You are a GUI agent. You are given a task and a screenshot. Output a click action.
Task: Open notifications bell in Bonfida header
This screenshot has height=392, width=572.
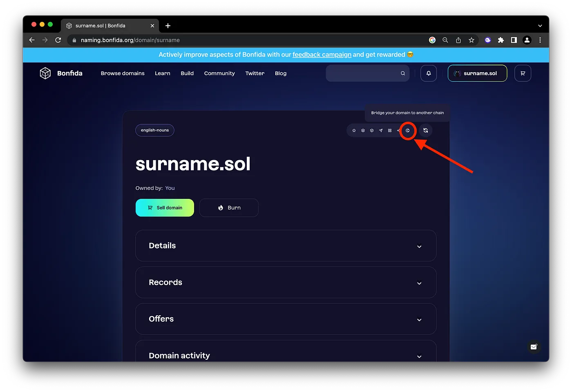tap(429, 73)
